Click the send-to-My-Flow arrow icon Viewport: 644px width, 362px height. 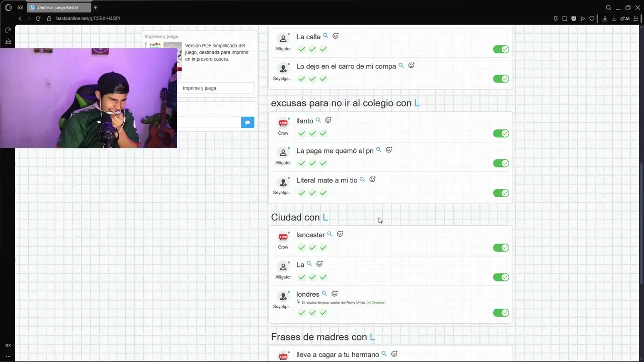(583, 19)
